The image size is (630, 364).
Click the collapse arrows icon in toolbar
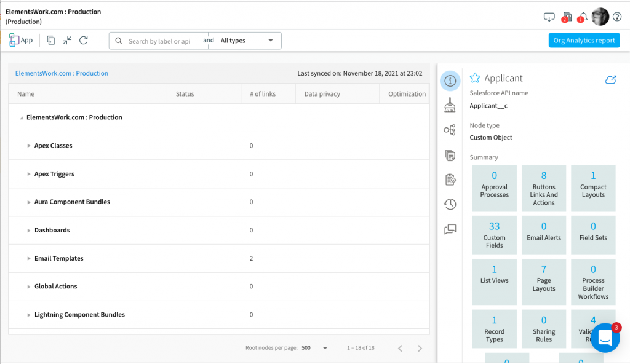tap(67, 40)
